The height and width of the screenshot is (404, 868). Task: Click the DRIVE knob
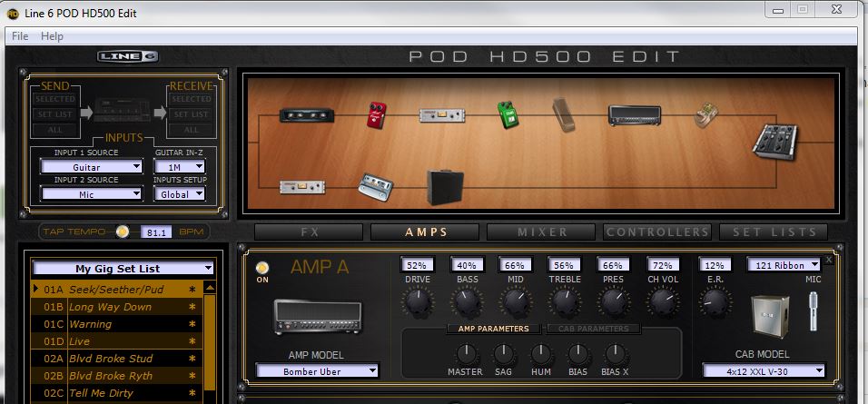tap(418, 303)
